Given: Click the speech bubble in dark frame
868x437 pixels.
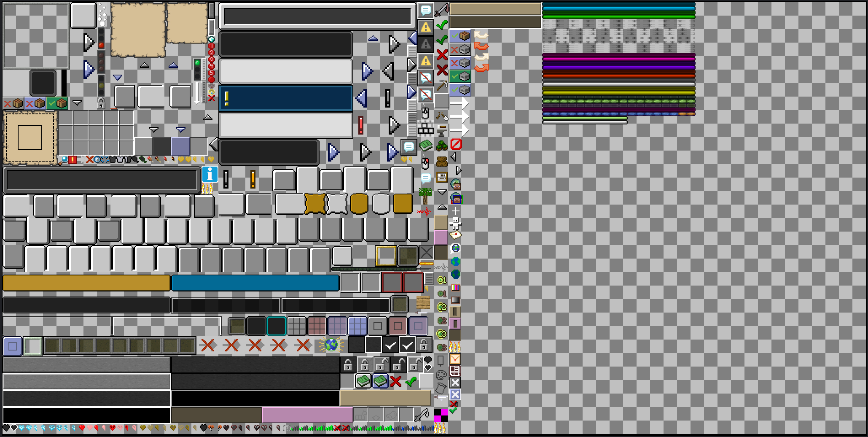Looking at the screenshot, I should [408, 147].
